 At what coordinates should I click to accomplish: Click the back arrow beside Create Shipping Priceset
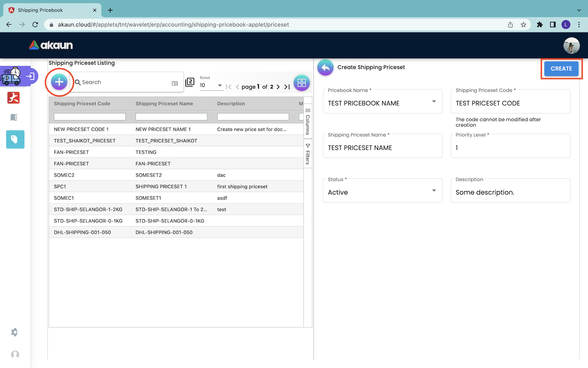click(x=325, y=67)
